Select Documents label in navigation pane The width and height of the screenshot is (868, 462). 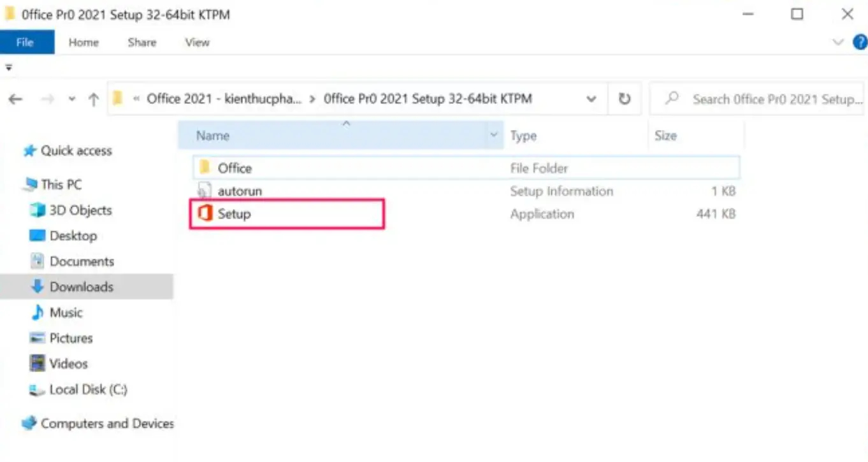click(x=82, y=261)
